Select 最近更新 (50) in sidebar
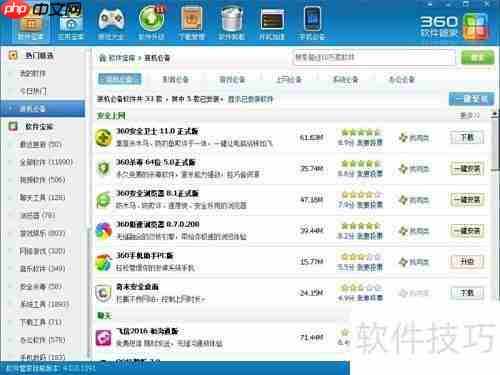 (x=41, y=144)
